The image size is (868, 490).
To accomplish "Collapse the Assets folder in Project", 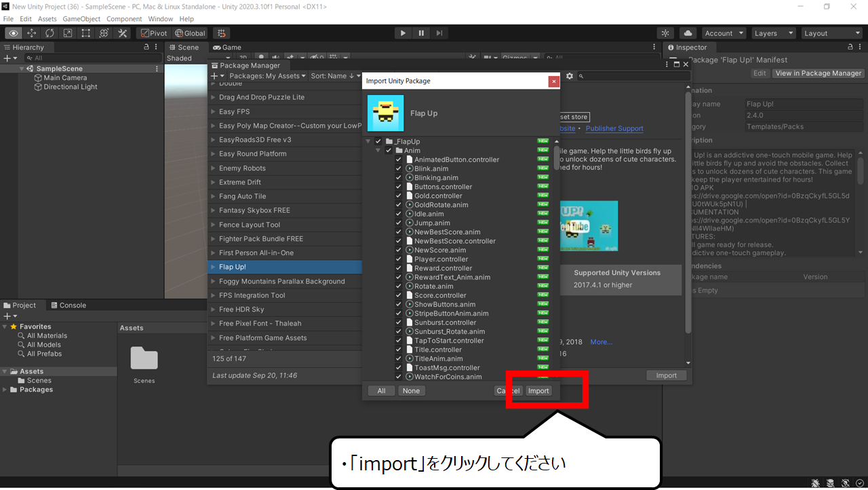I will pyautogui.click(x=5, y=372).
